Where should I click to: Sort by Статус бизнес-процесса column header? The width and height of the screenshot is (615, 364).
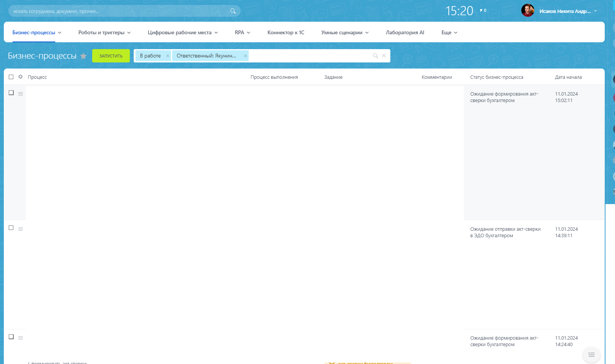click(x=497, y=77)
